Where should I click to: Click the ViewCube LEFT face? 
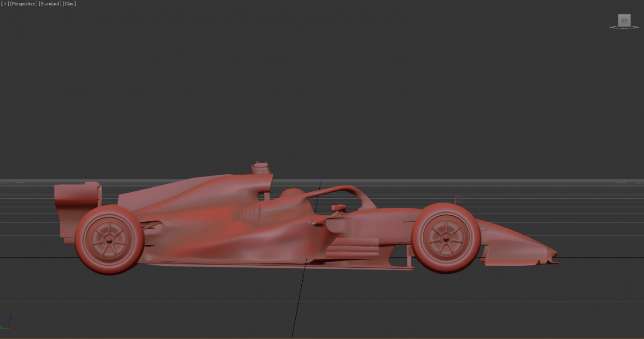coord(624,20)
